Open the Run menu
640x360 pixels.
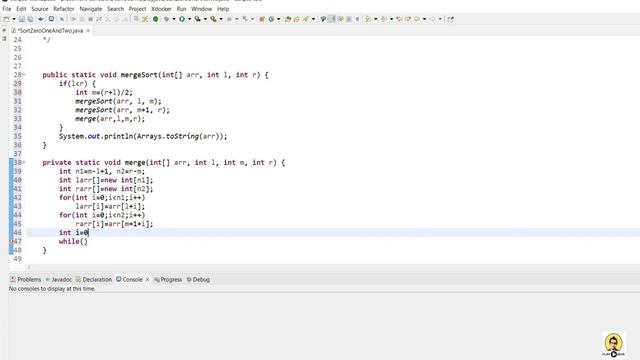click(x=181, y=9)
